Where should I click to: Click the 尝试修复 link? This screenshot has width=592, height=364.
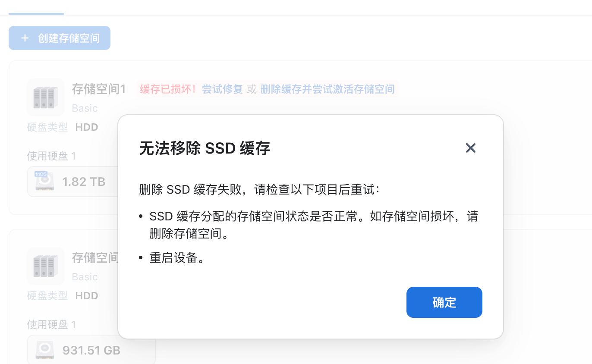[x=222, y=89]
